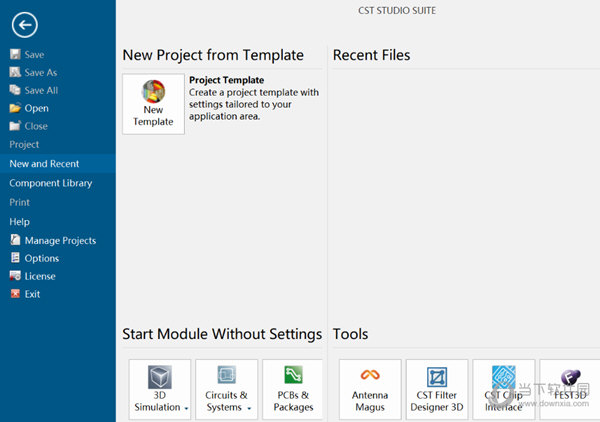Click the Options checklist icon
This screenshot has height=422, width=600.
coord(15,258)
